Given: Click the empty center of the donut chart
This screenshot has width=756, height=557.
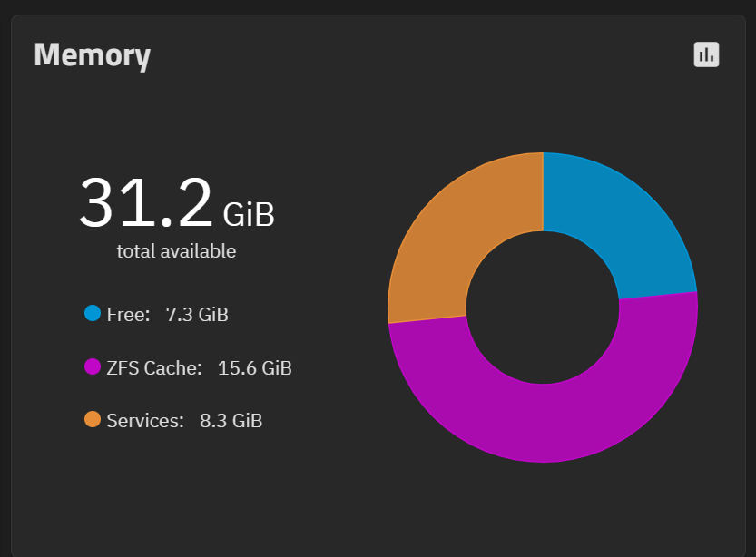Looking at the screenshot, I should (543, 308).
